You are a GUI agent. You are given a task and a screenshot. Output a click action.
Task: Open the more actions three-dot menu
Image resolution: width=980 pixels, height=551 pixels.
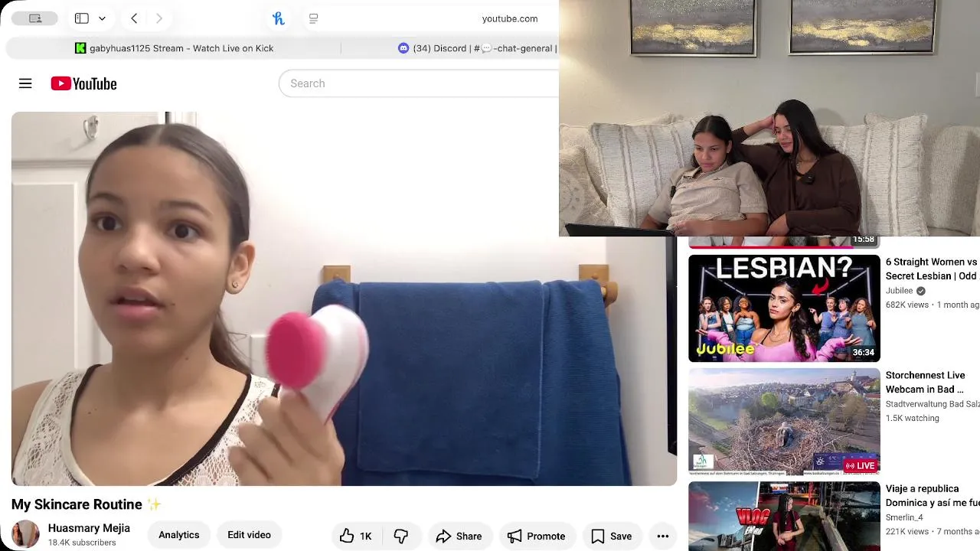663,536
